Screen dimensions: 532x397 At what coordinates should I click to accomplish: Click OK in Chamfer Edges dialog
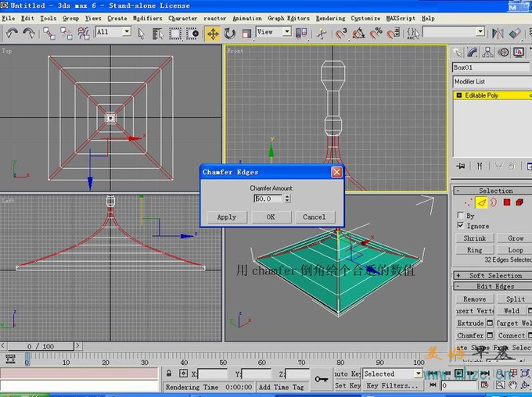coord(270,217)
